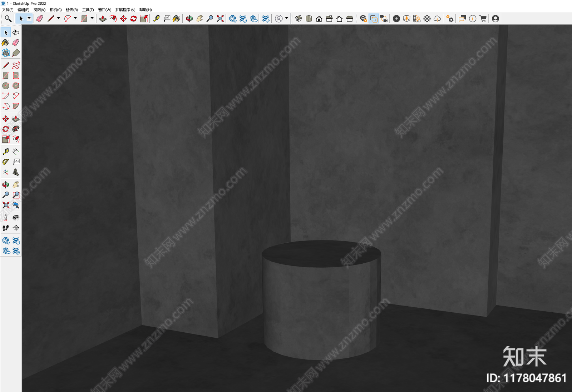Click the circled info icon

[x=473, y=19]
